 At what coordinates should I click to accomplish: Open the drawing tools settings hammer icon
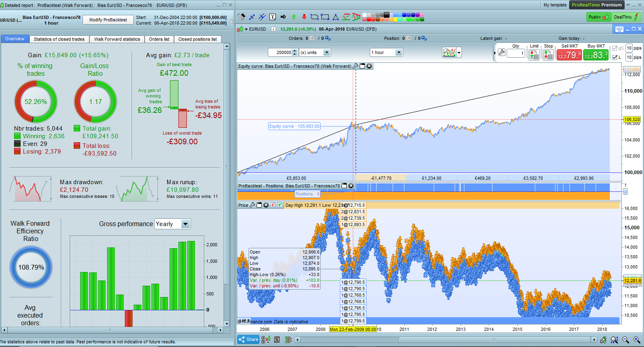click(241, 17)
